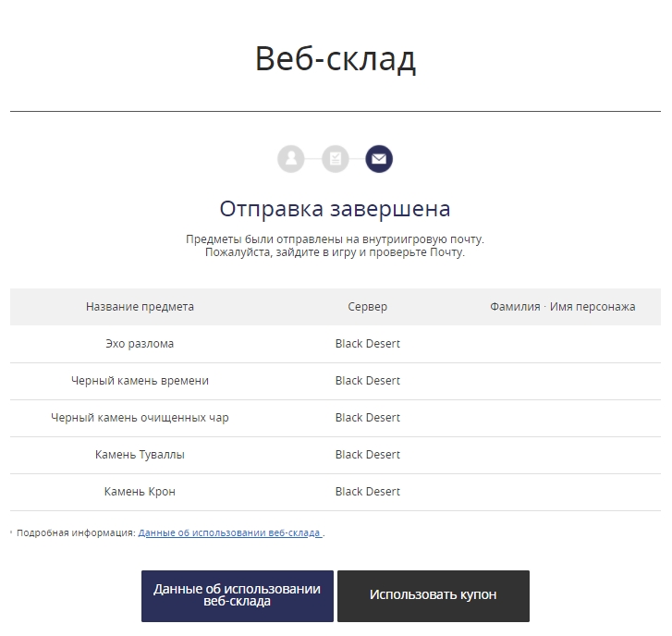The image size is (672, 636).
Task: Click the Сервер column header
Action: coord(367,307)
